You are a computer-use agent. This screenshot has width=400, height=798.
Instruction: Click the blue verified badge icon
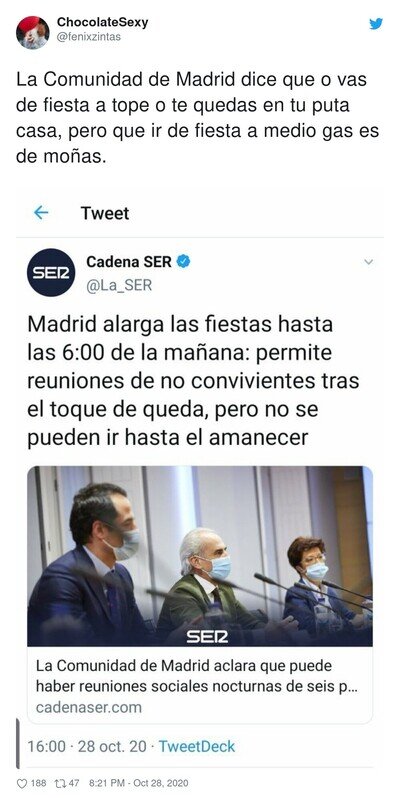[183, 262]
